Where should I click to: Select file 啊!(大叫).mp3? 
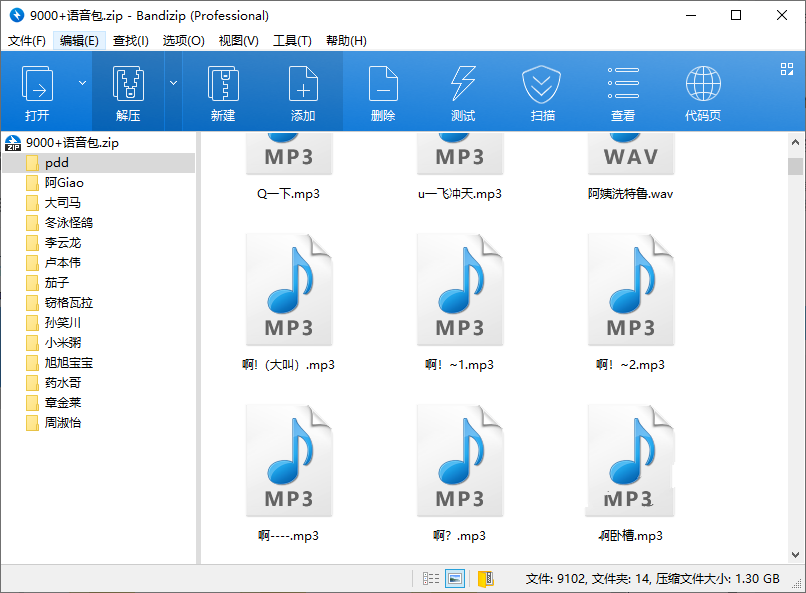289,303
